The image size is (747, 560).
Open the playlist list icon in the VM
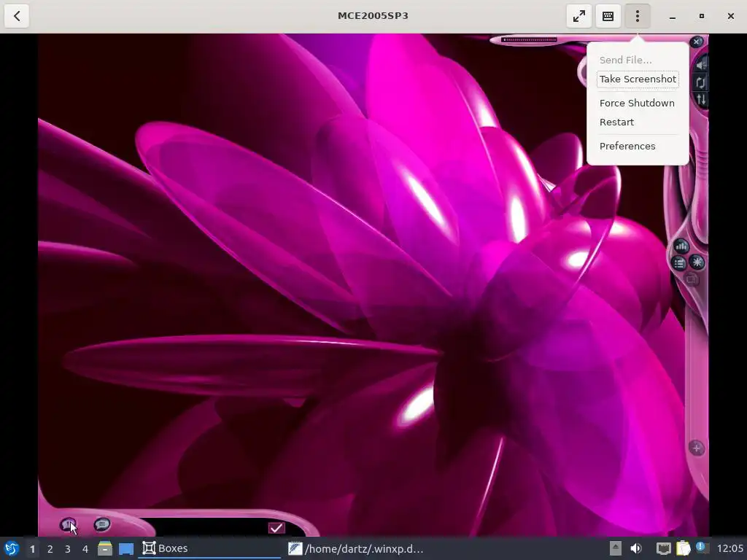click(679, 262)
